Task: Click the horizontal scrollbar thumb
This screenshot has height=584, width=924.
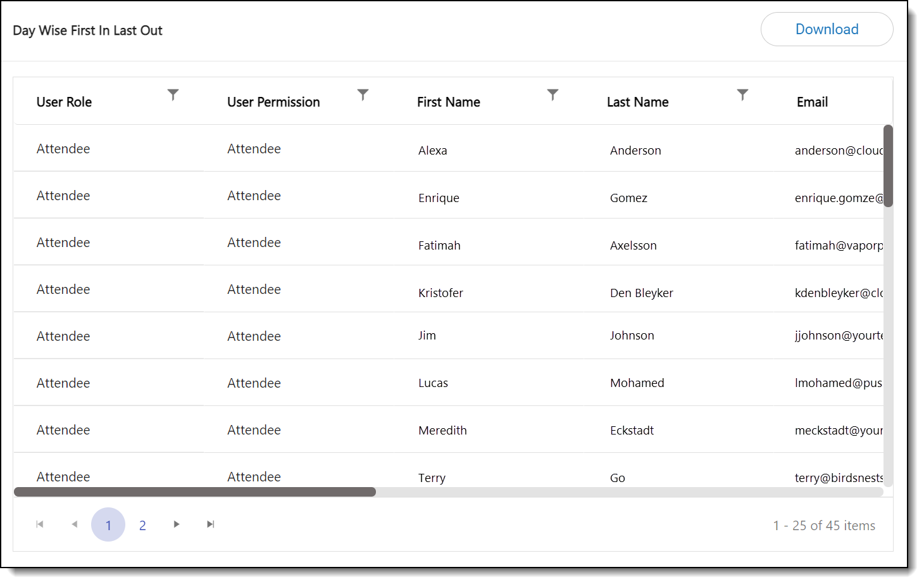Action: tap(195, 492)
